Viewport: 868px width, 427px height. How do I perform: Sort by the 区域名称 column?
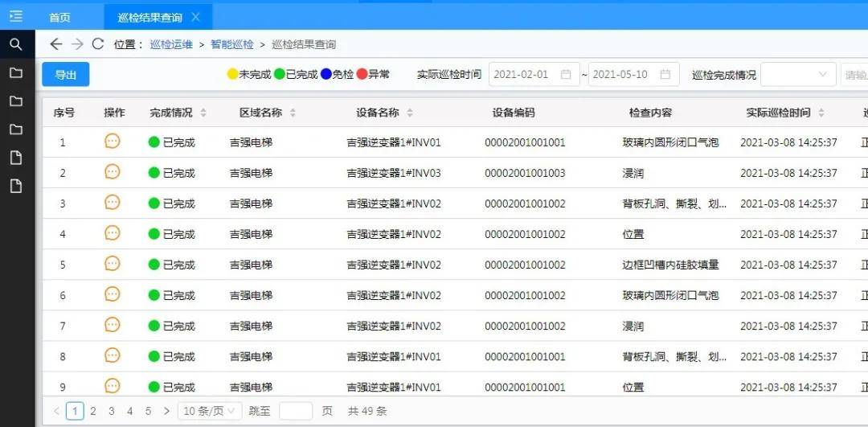293,113
